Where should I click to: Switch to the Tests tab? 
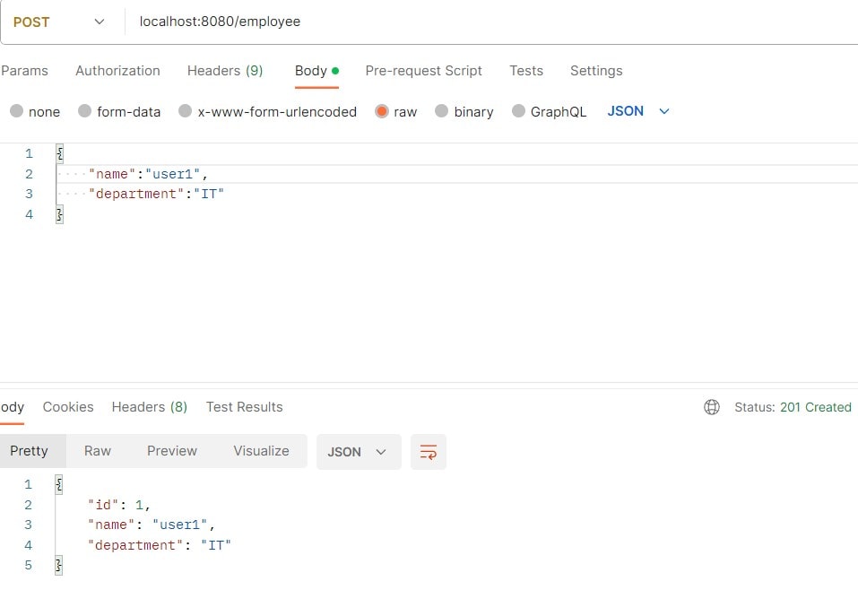[x=526, y=71]
